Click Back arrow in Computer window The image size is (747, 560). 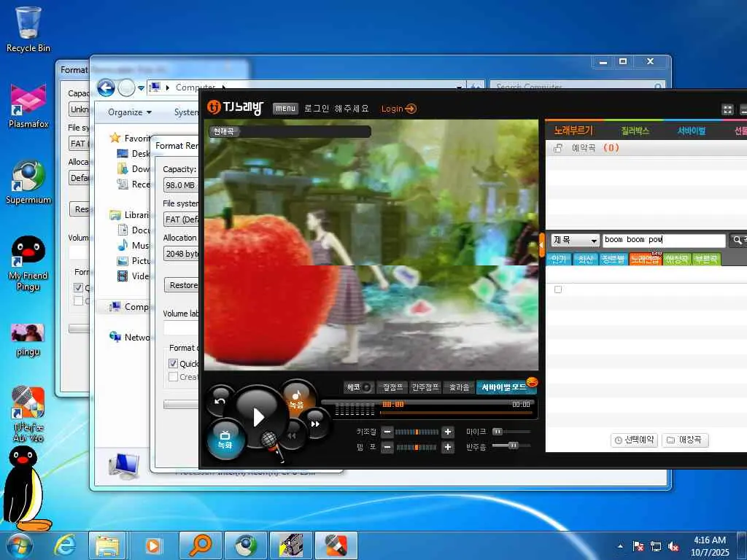pyautogui.click(x=107, y=87)
